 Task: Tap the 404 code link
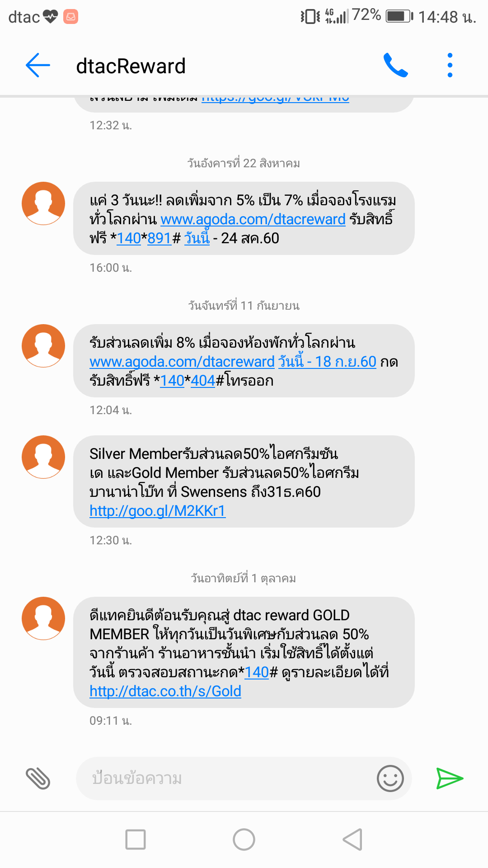pos(203,381)
